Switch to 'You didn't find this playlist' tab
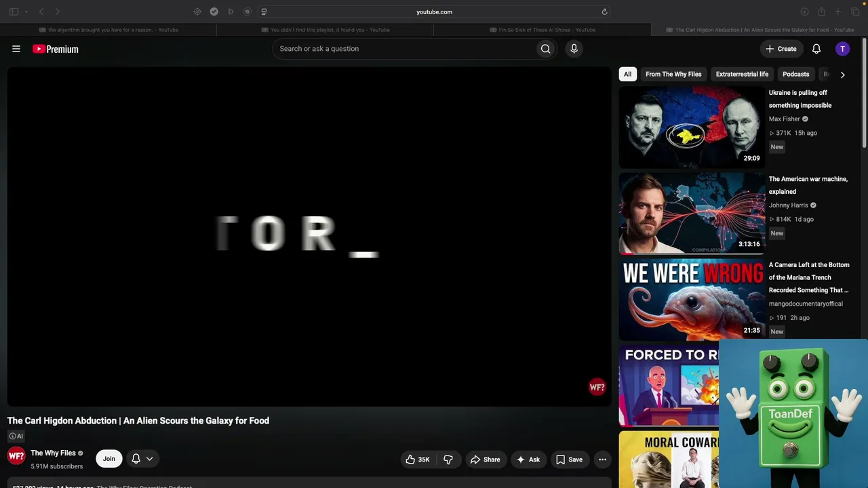 point(325,30)
